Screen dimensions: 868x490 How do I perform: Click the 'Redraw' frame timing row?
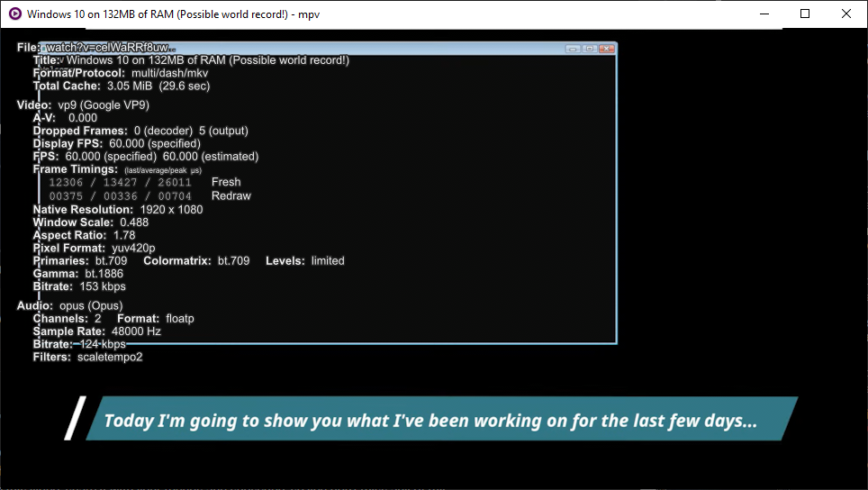click(150, 196)
